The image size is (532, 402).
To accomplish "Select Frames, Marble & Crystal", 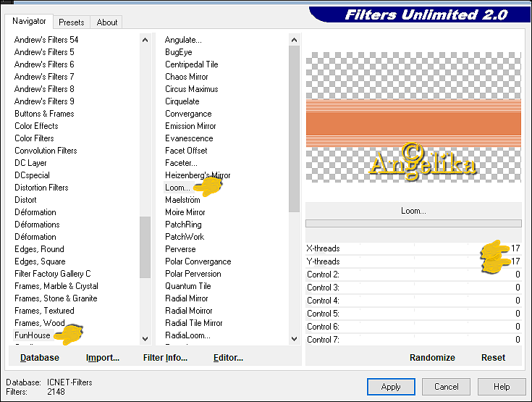I will 56,286.
